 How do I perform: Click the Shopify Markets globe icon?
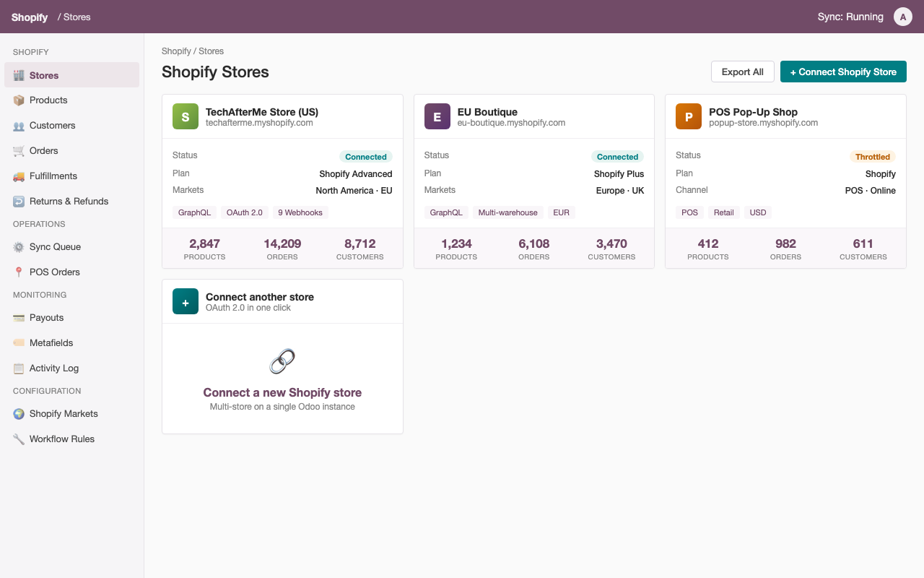19,414
